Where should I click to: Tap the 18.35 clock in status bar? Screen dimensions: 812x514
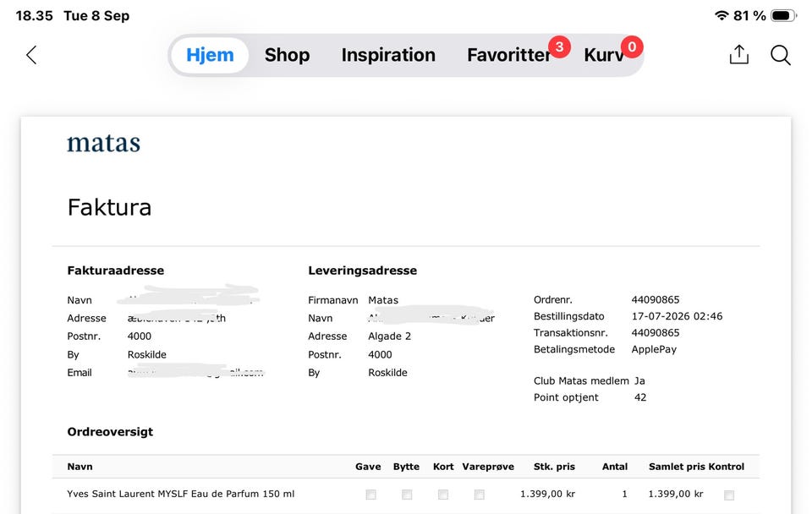point(34,15)
